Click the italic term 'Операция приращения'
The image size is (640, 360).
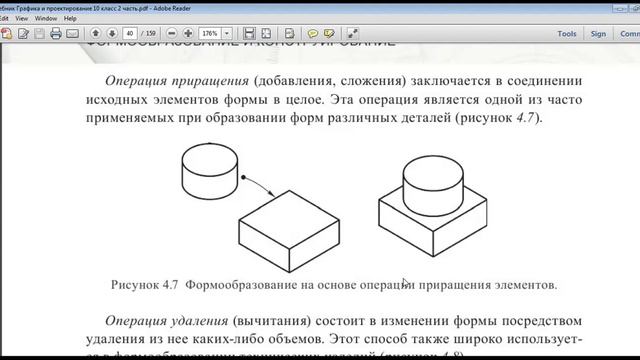point(177,81)
